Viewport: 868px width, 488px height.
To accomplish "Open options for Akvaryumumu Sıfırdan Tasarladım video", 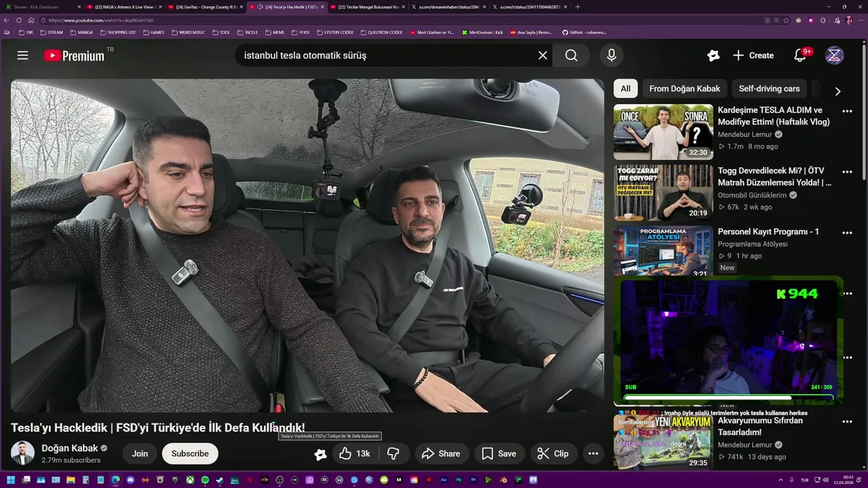I will coord(847,422).
